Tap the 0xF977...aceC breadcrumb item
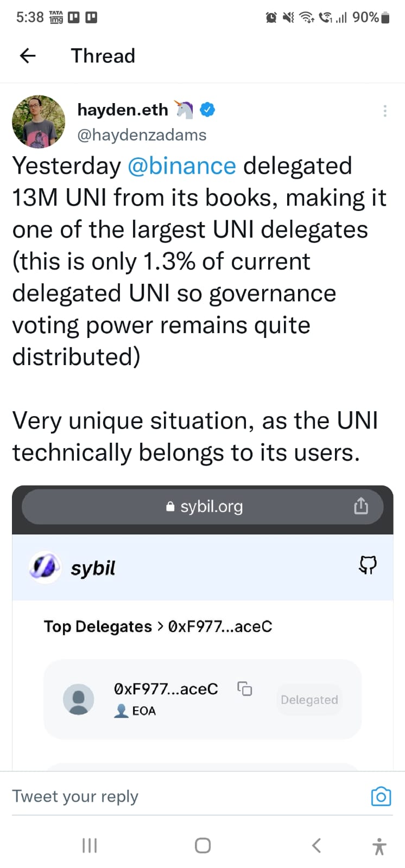Screen dimensions: 405x868 [x=220, y=627]
